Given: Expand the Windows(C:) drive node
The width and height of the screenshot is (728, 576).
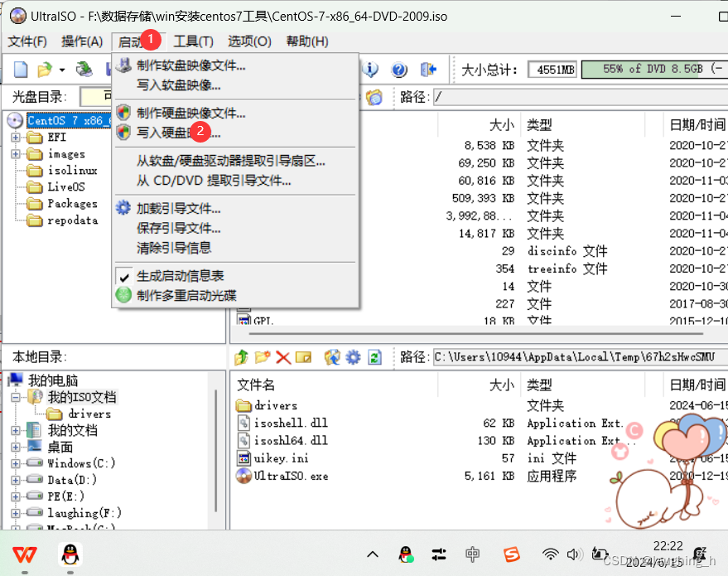Looking at the screenshot, I should click(x=15, y=463).
